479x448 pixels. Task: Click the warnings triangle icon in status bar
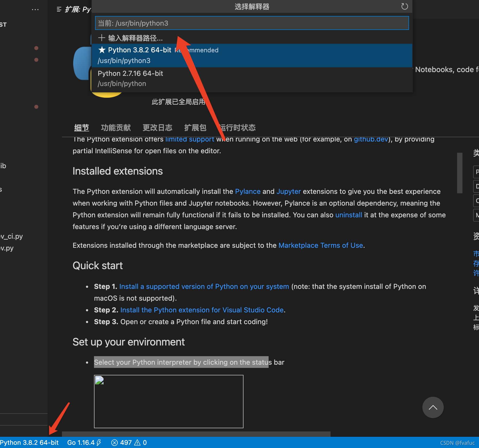coord(137,443)
